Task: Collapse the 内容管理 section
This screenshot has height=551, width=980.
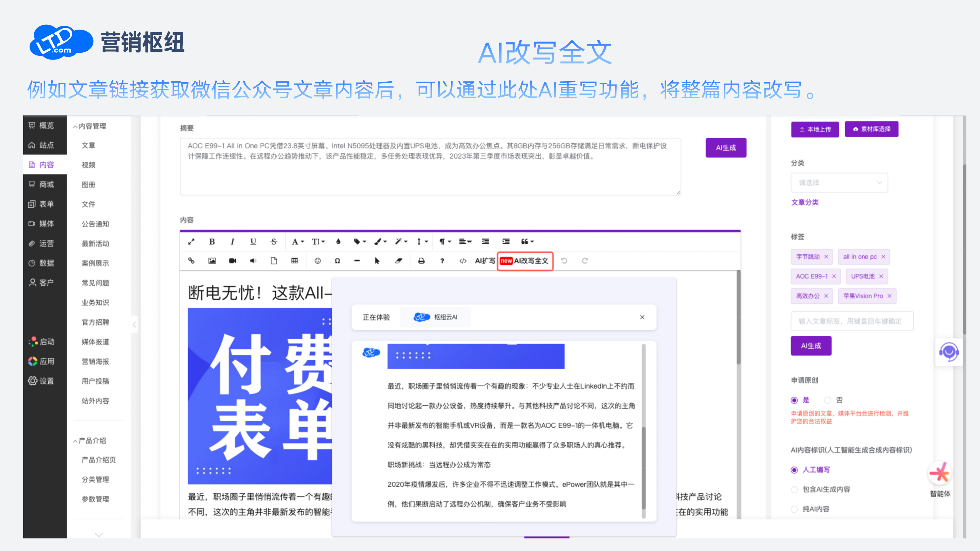Action: pos(90,126)
